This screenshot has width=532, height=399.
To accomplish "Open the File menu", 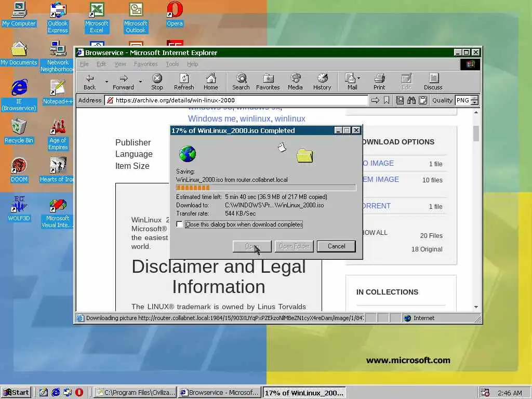I will coord(84,64).
